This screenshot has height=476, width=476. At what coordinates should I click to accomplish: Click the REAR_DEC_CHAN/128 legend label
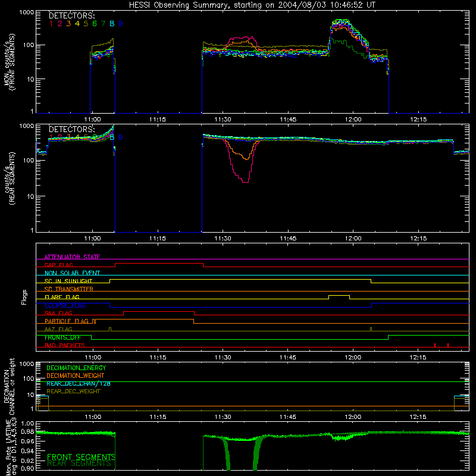point(79,384)
